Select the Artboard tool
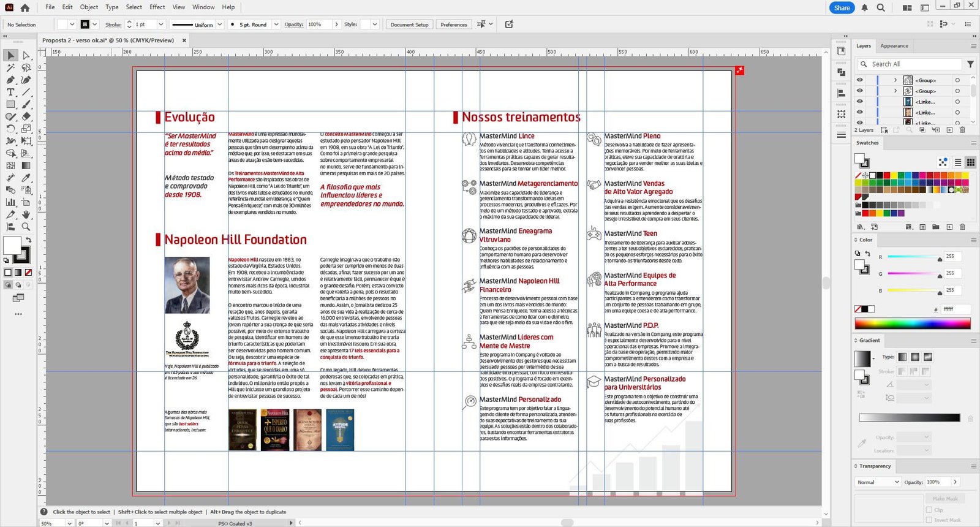This screenshot has width=980, height=527. pos(26,202)
